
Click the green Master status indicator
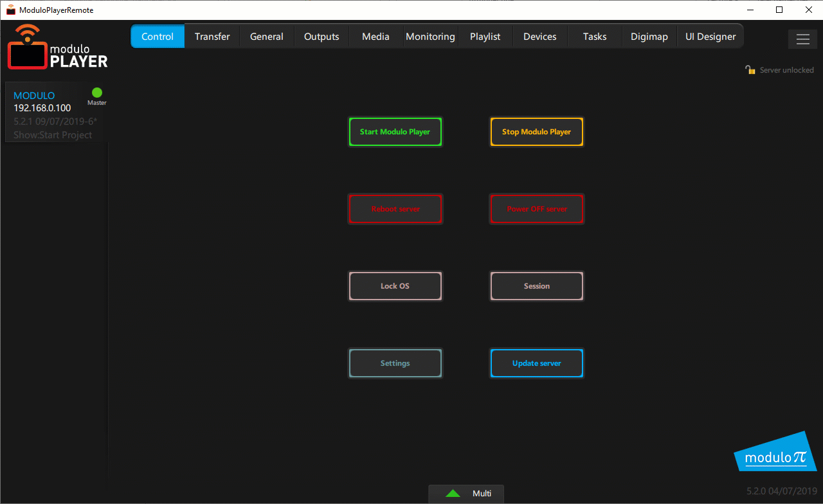97,93
